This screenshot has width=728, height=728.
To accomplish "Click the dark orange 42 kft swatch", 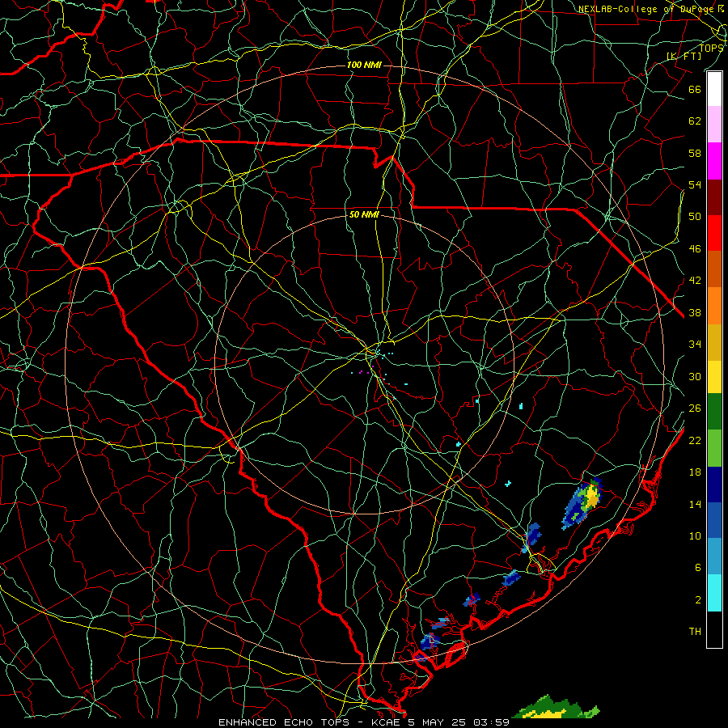I will (x=714, y=269).
